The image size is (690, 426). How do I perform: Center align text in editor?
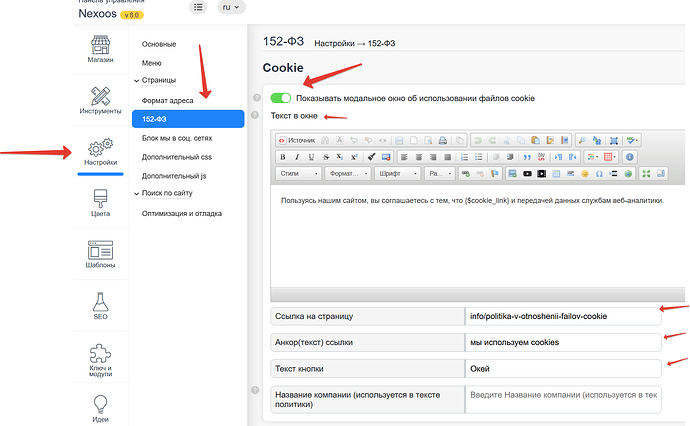(418, 157)
